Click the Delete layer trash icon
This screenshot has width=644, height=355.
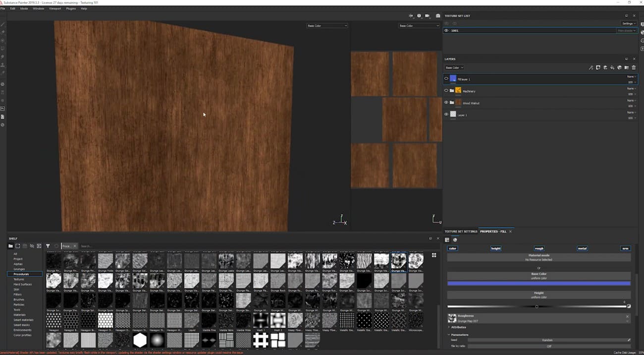tap(634, 67)
